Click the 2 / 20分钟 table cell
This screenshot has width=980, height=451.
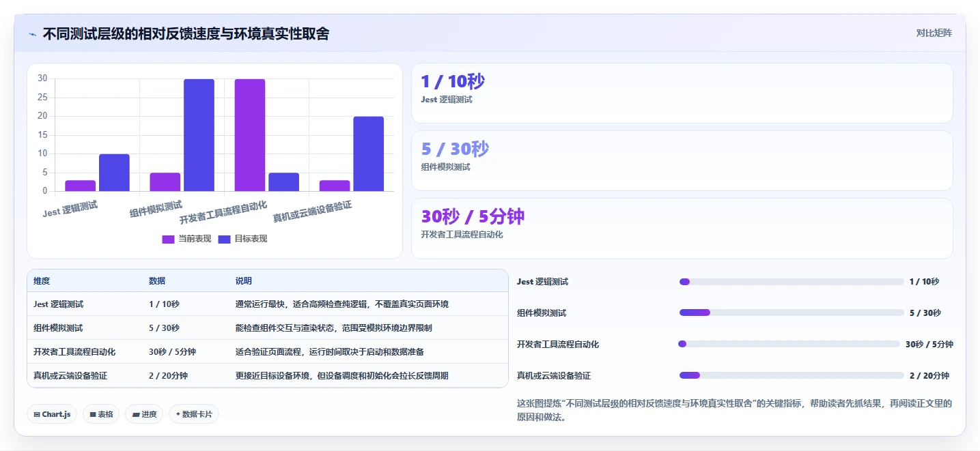(x=168, y=376)
